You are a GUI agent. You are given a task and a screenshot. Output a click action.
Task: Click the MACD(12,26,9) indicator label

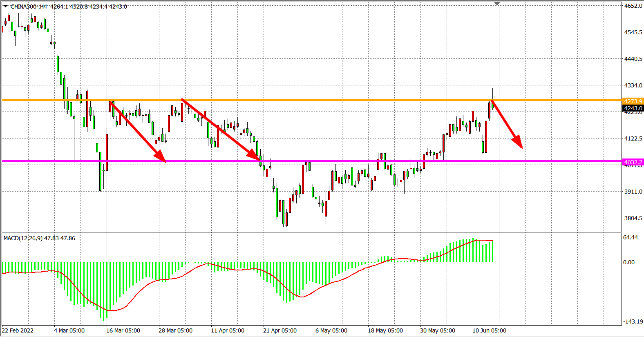pyautogui.click(x=39, y=238)
